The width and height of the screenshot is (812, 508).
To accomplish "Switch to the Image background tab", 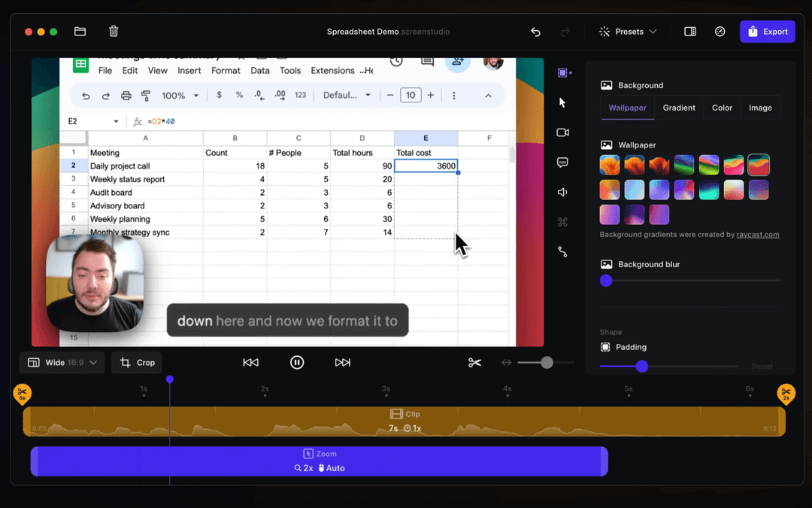I will (x=760, y=108).
